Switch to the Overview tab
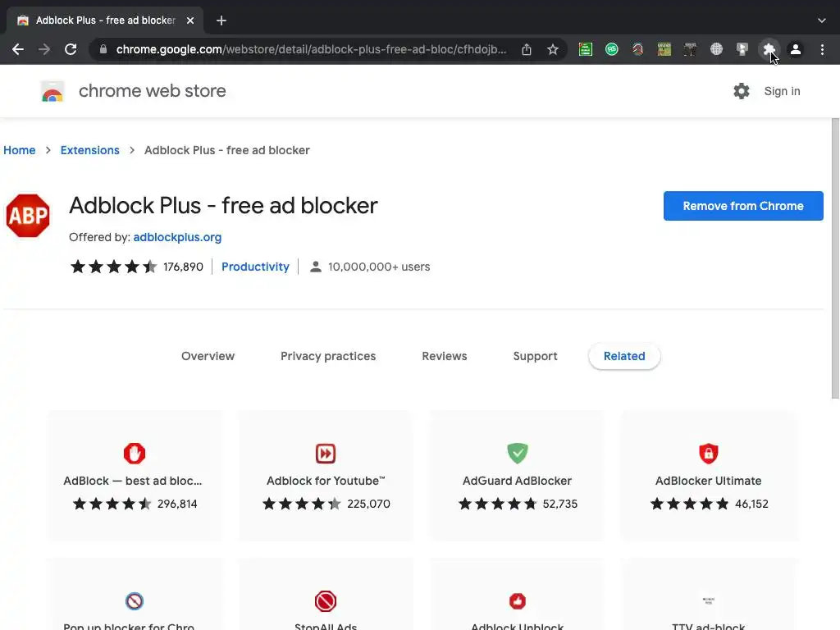The height and width of the screenshot is (630, 840). 208,356
